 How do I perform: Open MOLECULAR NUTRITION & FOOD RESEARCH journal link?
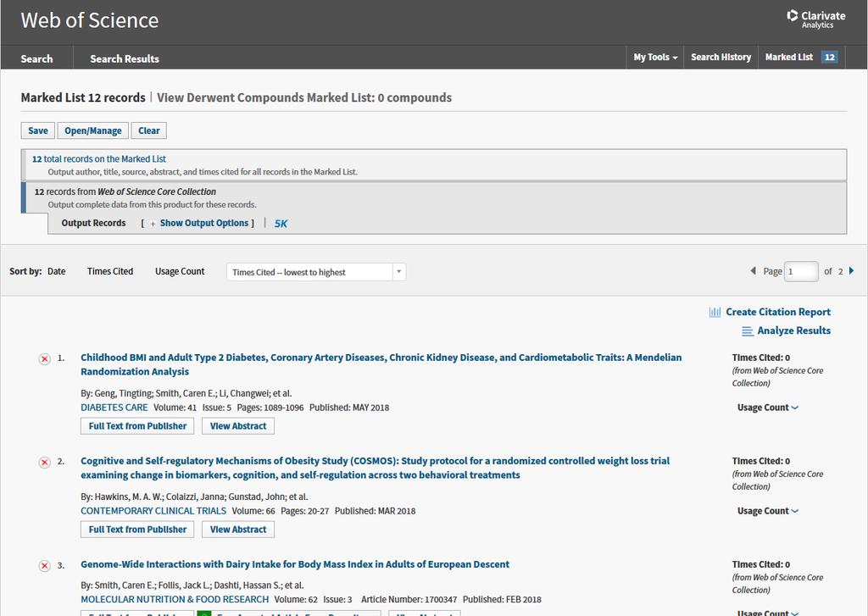click(x=175, y=600)
